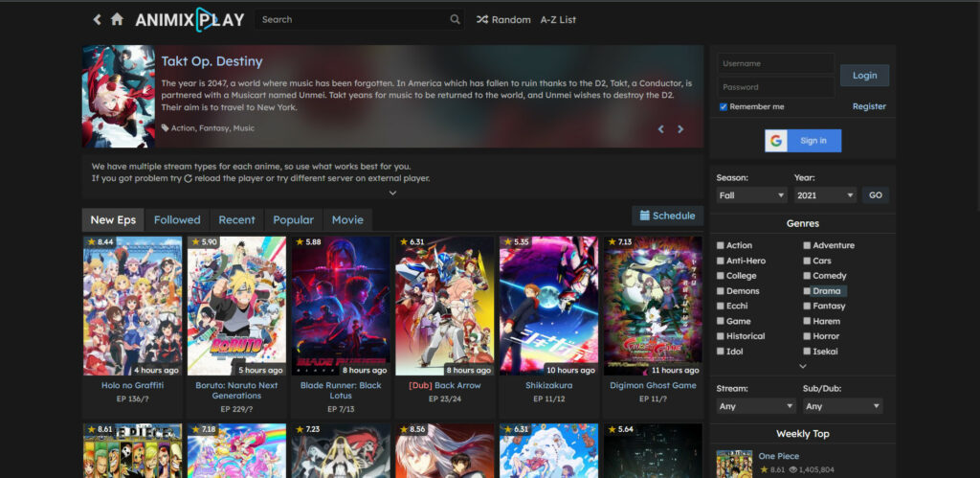Screen dimensions: 980x478
Task: Go to home via house icon
Action: coord(117,19)
